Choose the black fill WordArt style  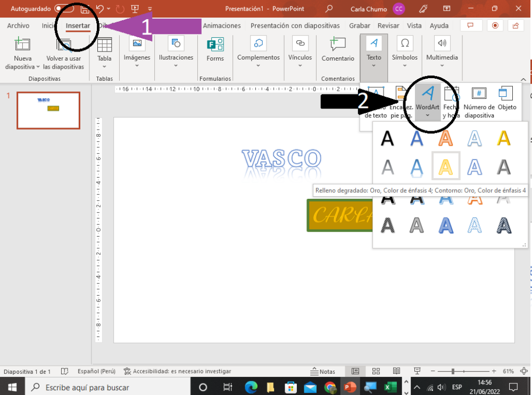(387, 138)
